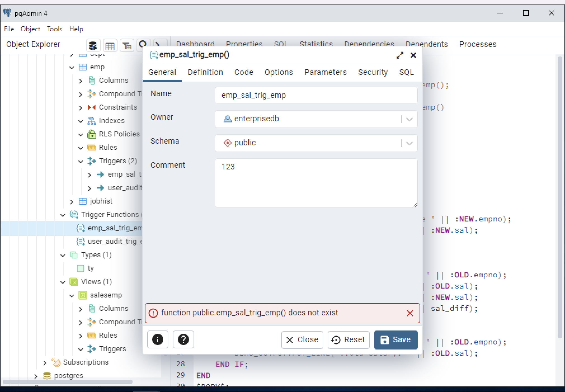Open dialog help via question mark icon
Image resolution: width=565 pixels, height=392 pixels.
pos(183,339)
